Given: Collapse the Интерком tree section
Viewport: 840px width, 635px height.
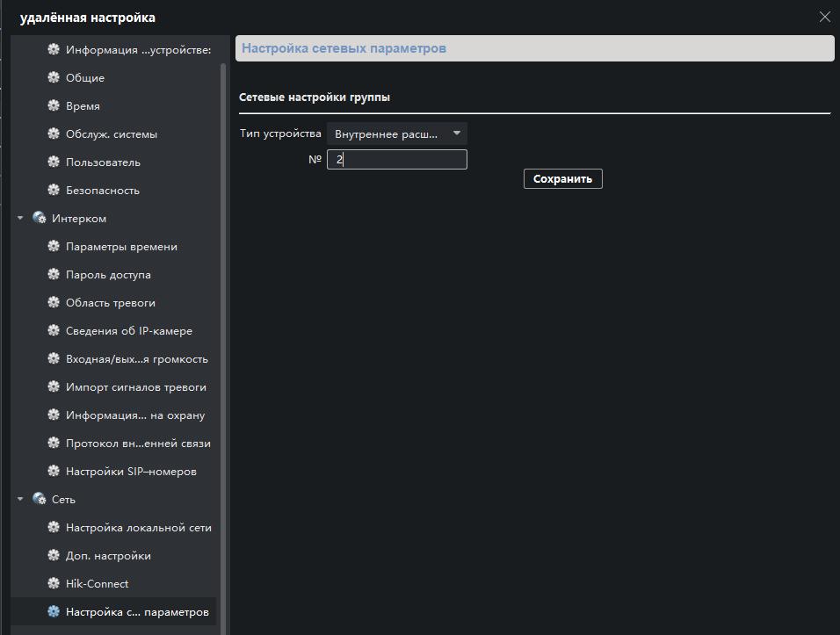Looking at the screenshot, I should (x=20, y=219).
